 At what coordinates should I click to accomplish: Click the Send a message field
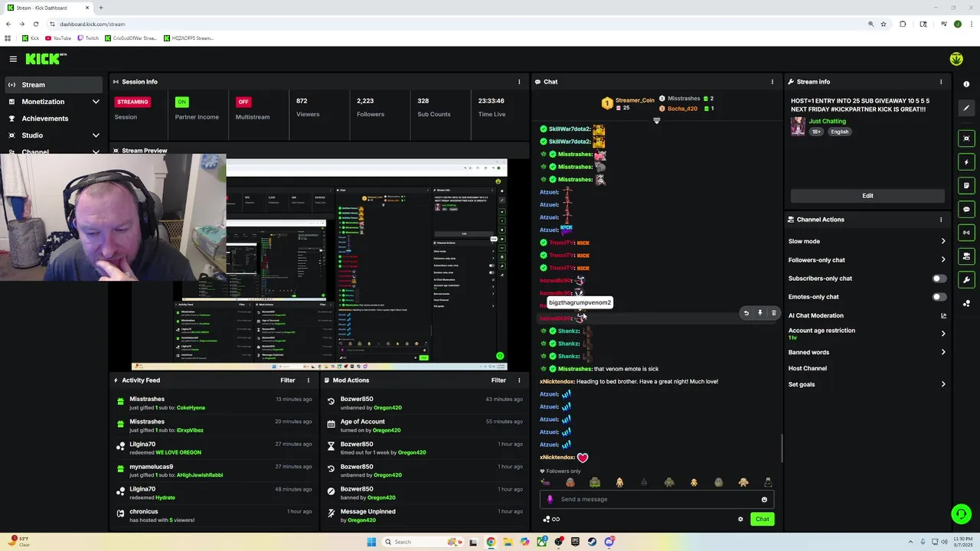658,500
